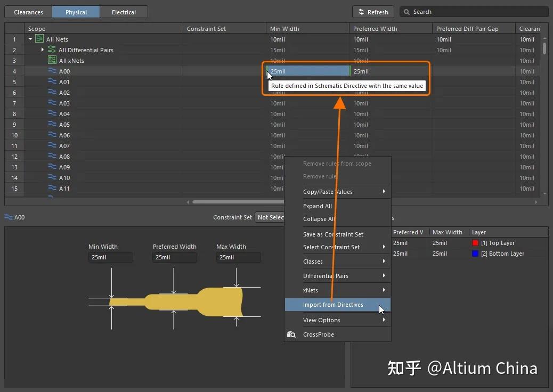This screenshot has width=553, height=392.
Task: Click the net icon beside A03
Action: (x=52, y=103)
